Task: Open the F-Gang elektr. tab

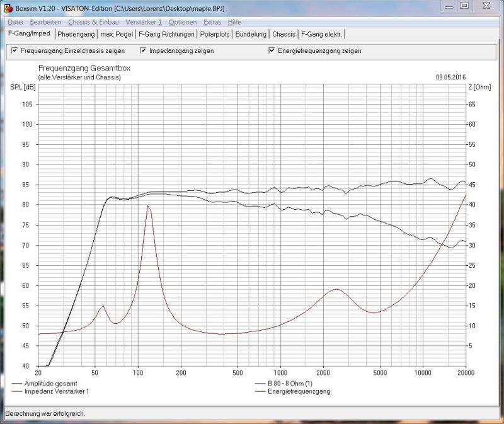Action: (321, 34)
